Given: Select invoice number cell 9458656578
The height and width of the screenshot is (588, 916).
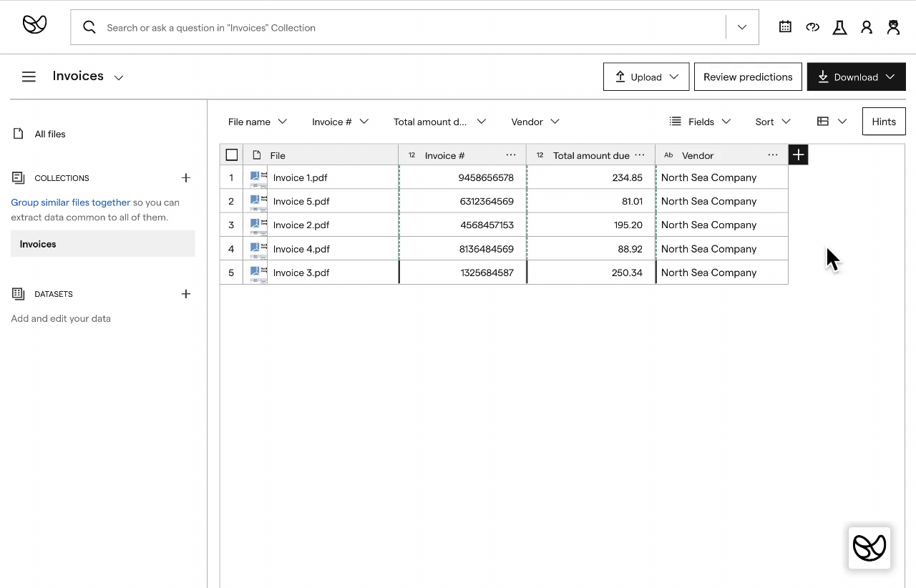Looking at the screenshot, I should click(x=462, y=177).
